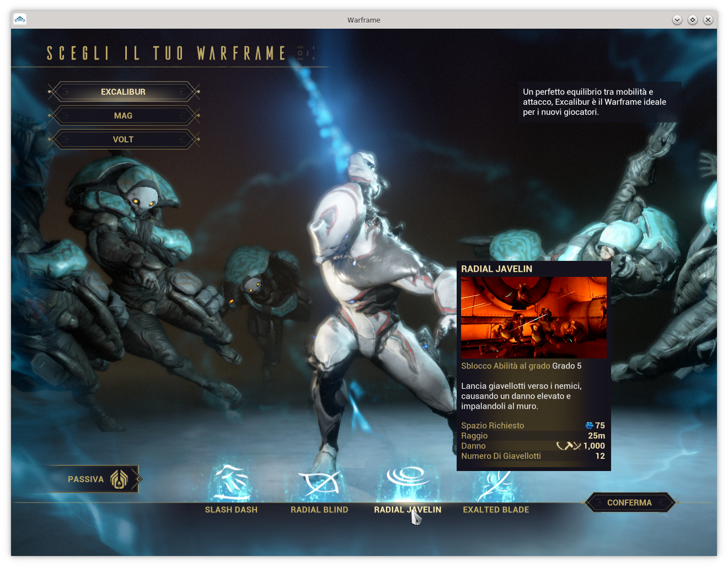Click the Exalted Blade label
Image resolution: width=728 pixels, height=567 pixels.
(496, 510)
